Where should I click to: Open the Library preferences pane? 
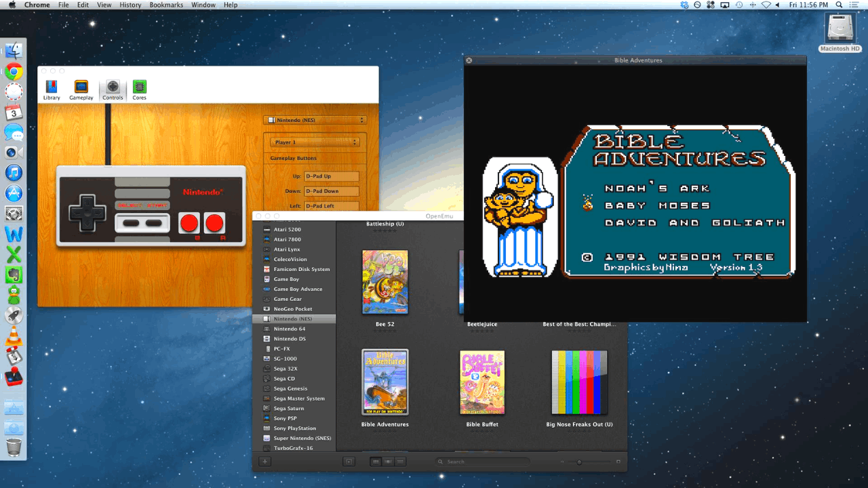(52, 90)
